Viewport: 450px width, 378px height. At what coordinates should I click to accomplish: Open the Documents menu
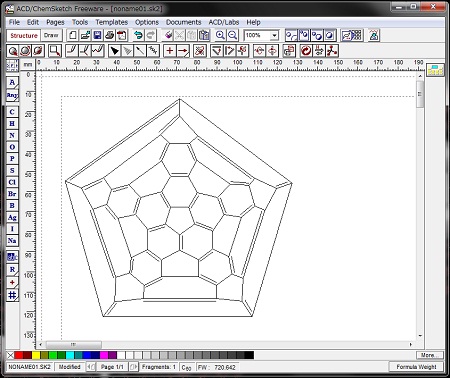[x=183, y=22]
